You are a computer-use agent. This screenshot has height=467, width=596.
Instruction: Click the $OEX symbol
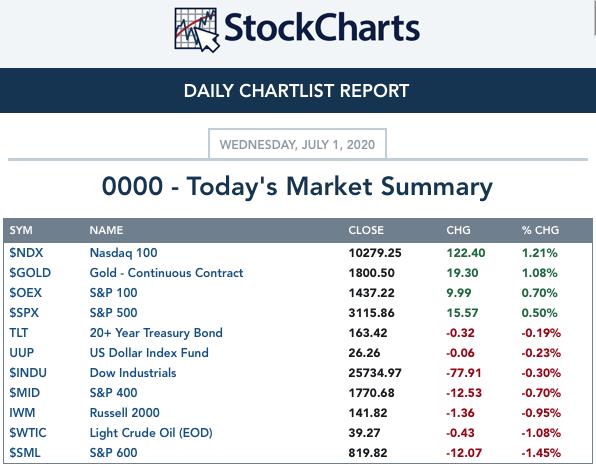[x=25, y=293]
